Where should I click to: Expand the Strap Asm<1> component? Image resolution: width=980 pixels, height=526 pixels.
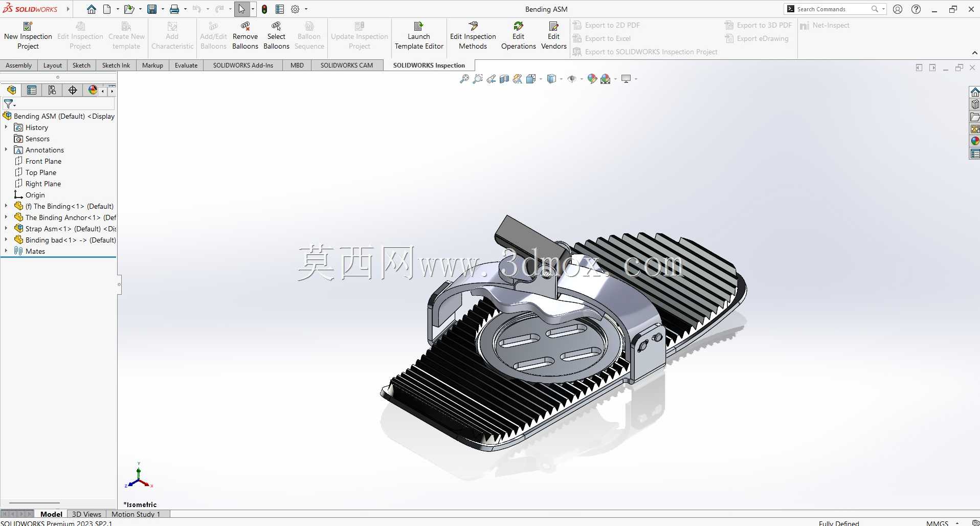6,229
